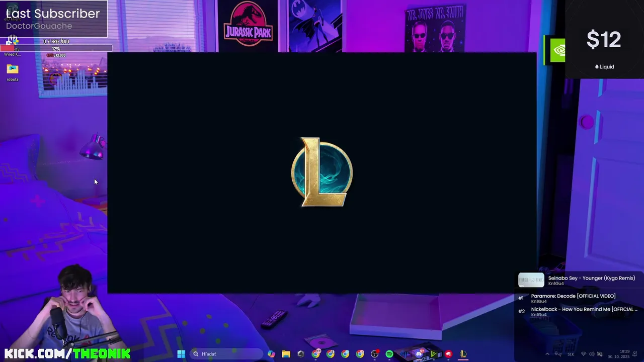Open Spotify from the taskbar

[389, 354]
